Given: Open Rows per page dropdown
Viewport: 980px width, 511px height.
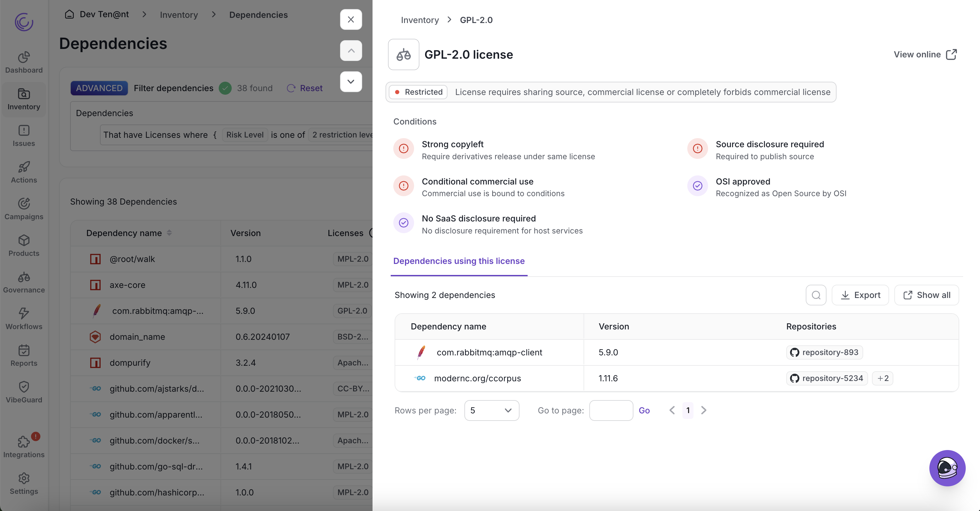Looking at the screenshot, I should (x=491, y=410).
